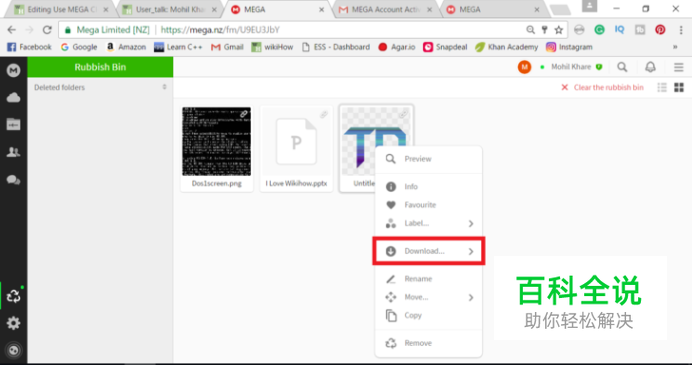692x365 pixels.
Task: Open the hamburger main menu
Action: tap(678, 67)
